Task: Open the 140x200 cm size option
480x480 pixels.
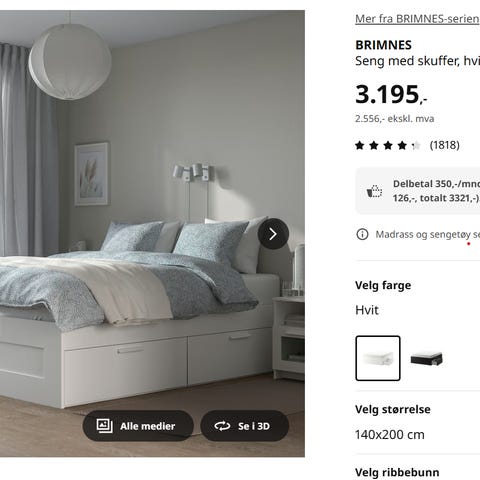Action: coord(390,435)
